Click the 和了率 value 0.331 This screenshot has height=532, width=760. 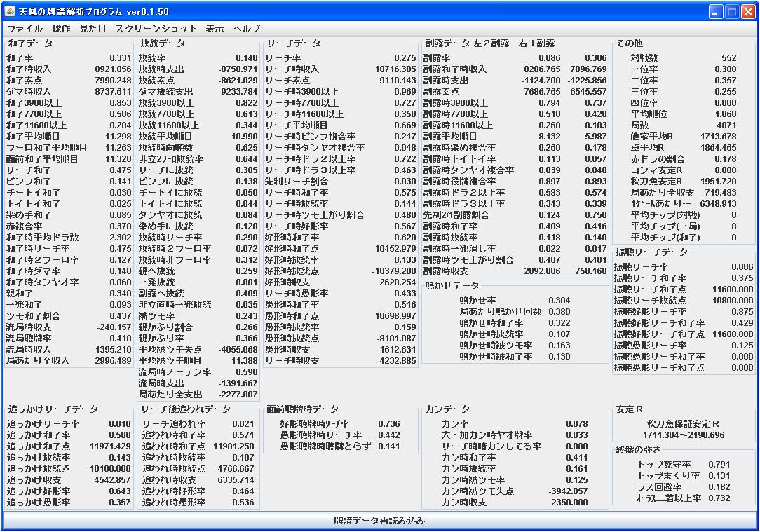pyautogui.click(x=120, y=58)
